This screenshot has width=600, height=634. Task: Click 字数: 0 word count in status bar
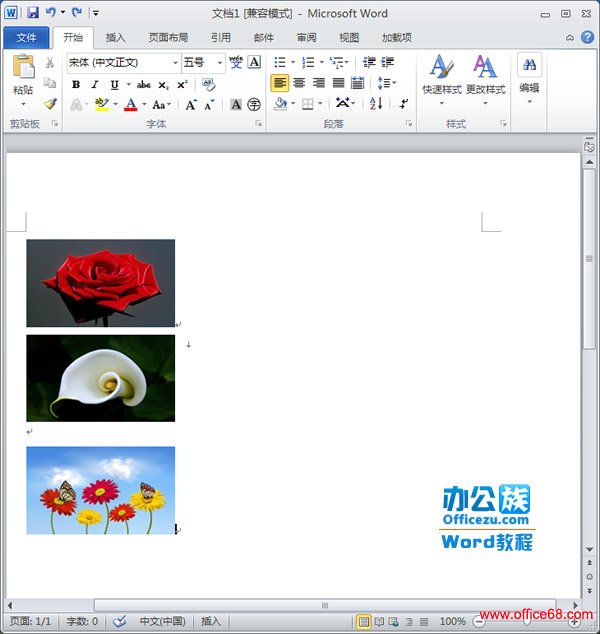(x=82, y=621)
